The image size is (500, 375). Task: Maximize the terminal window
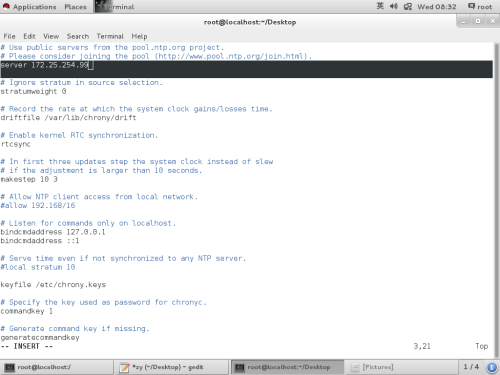point(478,21)
